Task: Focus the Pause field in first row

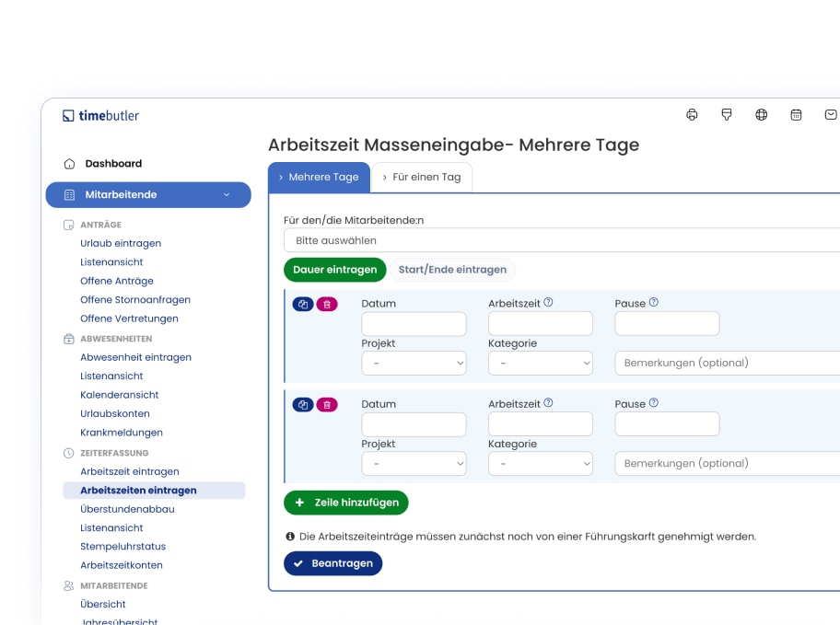Action: pyautogui.click(x=667, y=324)
